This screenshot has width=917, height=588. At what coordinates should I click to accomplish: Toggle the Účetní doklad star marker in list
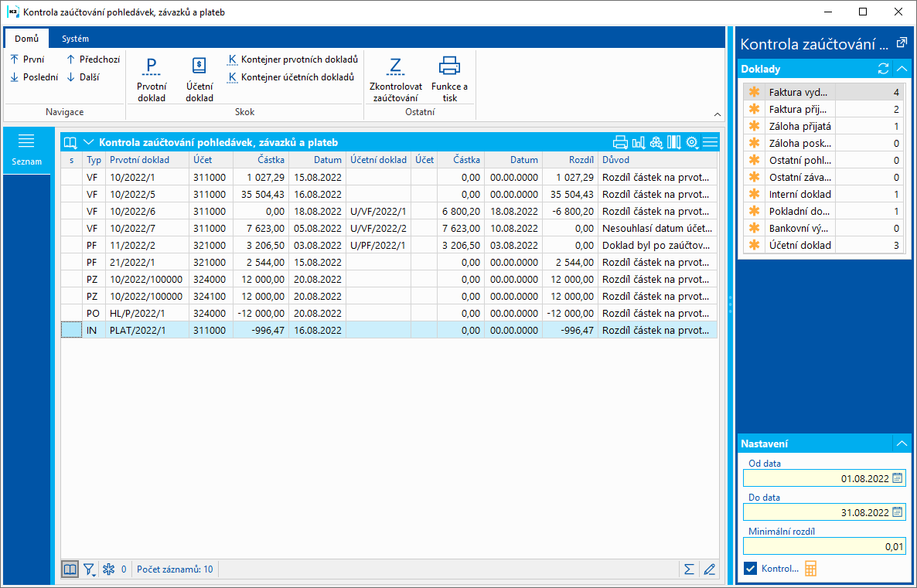coord(755,245)
